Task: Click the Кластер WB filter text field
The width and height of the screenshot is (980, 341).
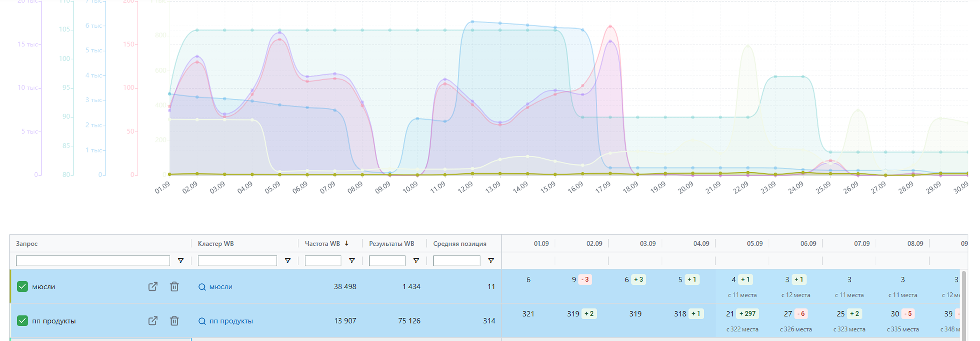Action: [x=237, y=261]
